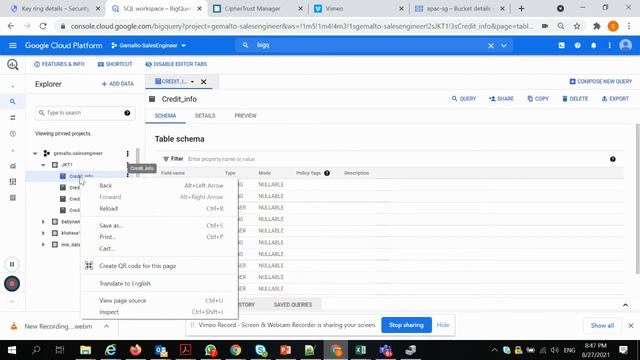
Task: Switch to CipherTrust Manager browser tab
Action: click(258, 9)
